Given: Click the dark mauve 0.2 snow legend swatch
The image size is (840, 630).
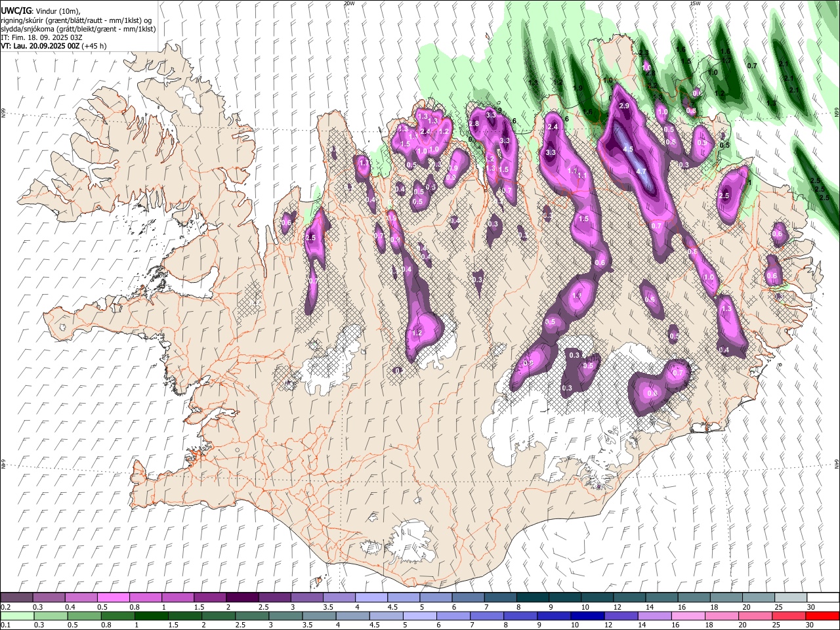Looking at the screenshot, I should click(x=17, y=597).
